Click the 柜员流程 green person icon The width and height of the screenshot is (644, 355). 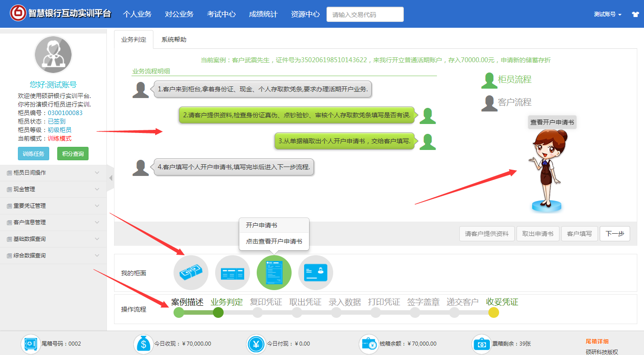point(489,80)
